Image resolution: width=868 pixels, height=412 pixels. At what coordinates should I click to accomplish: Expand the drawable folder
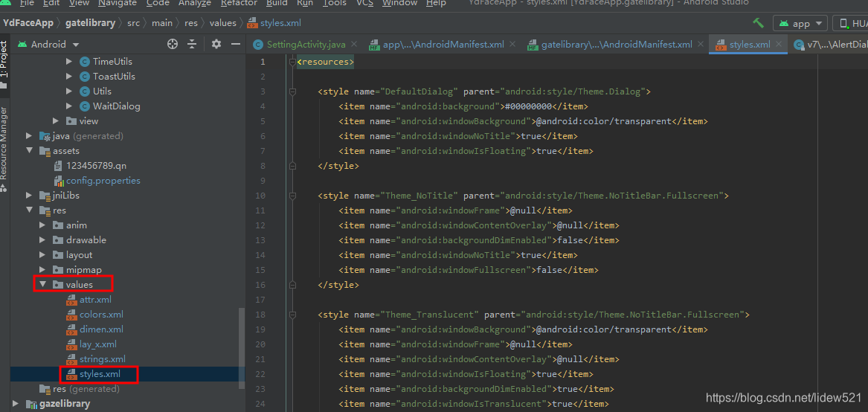click(42, 240)
